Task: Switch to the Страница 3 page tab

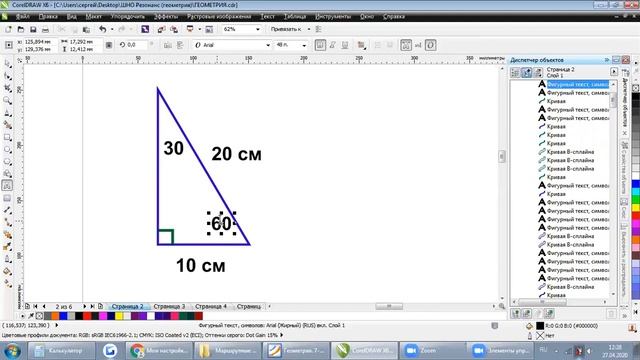Action: [x=169, y=306]
